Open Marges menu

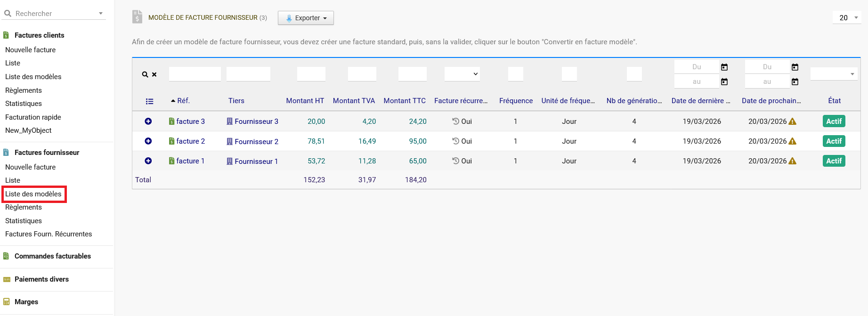[26, 302]
